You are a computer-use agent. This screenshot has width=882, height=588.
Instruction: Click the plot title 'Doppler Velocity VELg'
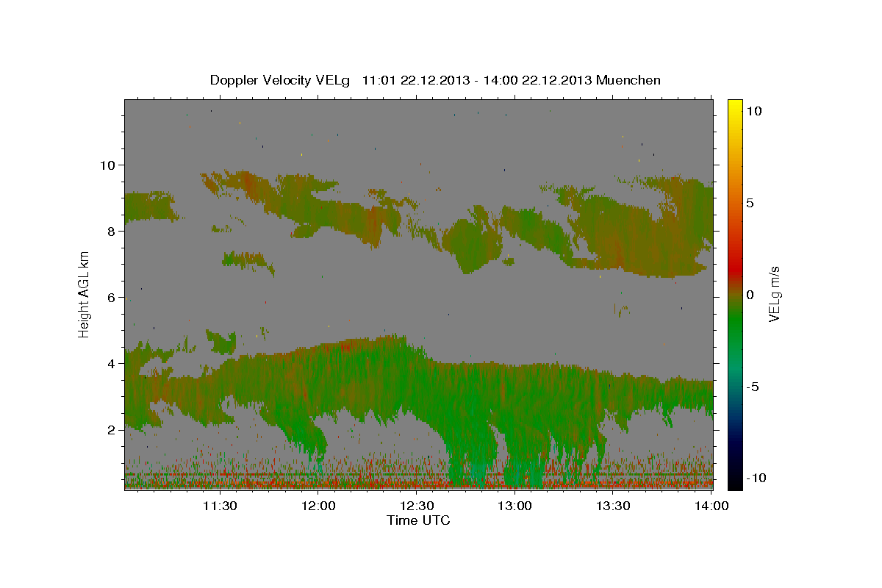click(x=282, y=80)
